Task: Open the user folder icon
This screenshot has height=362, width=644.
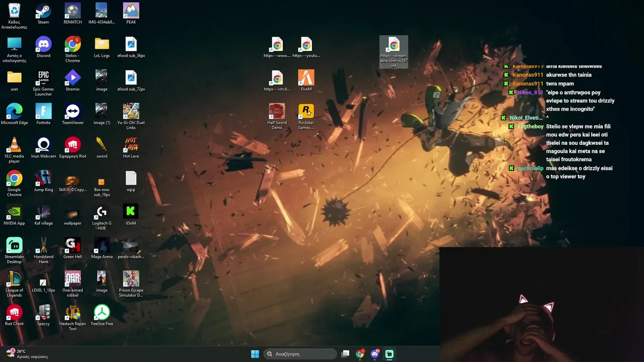Action: click(14, 80)
